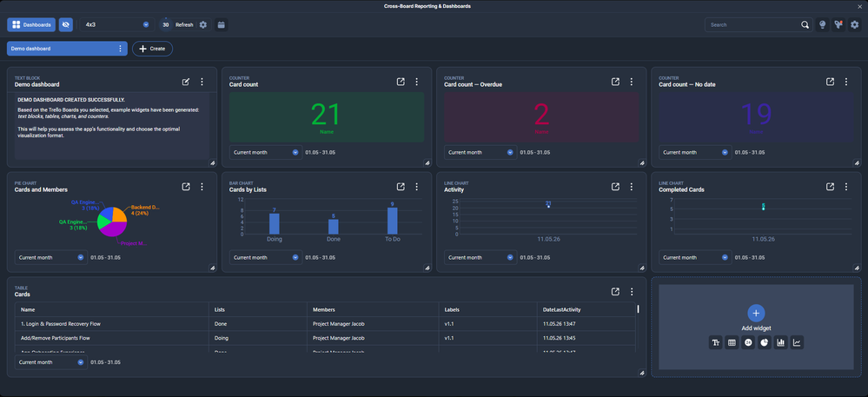Open Current month dropdown in Cards by Lists
The height and width of the screenshot is (397, 868).
266,257
